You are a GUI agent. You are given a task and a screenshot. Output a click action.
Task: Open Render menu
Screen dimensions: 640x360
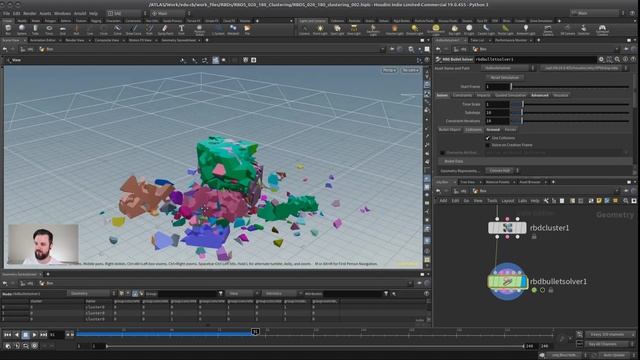pyautogui.click(x=29, y=13)
